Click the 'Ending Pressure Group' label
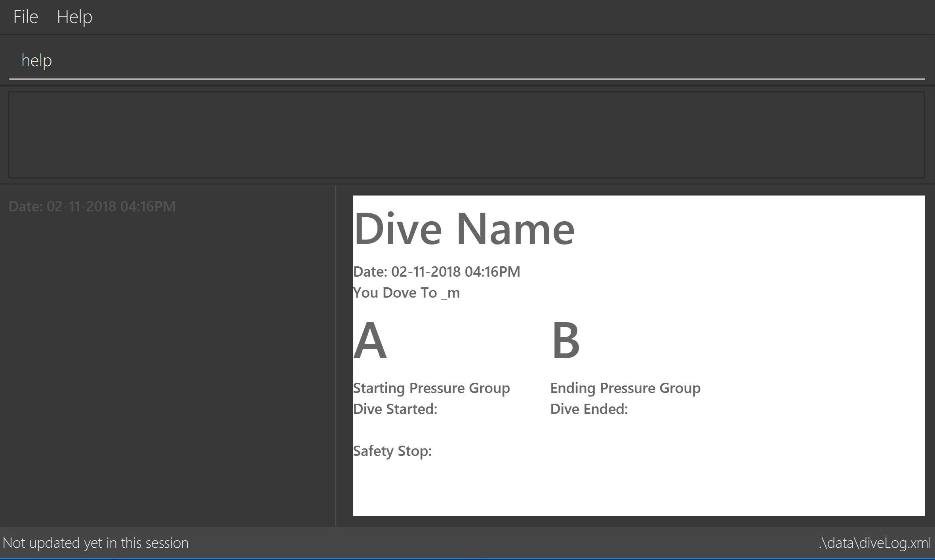The height and width of the screenshot is (560, 935). coord(625,388)
